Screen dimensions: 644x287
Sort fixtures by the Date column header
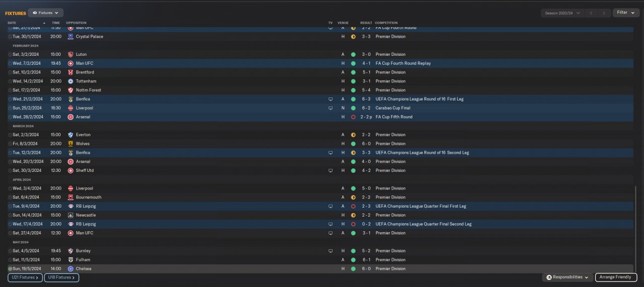(12, 23)
